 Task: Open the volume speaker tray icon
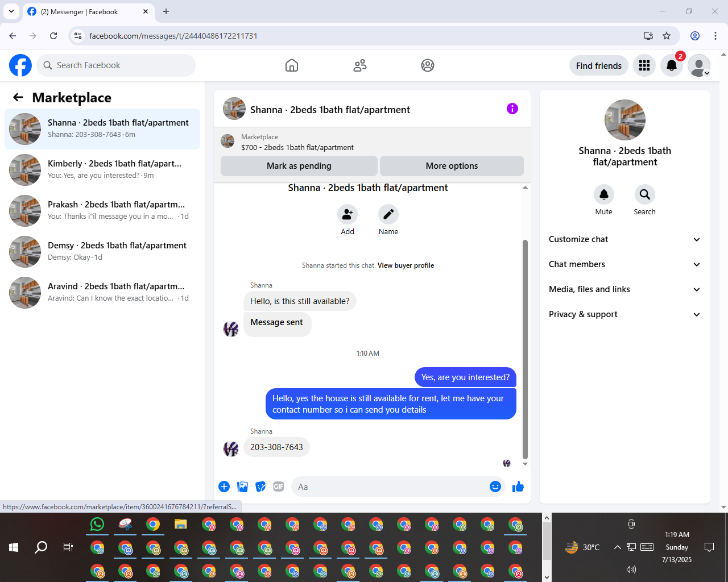tap(631, 569)
